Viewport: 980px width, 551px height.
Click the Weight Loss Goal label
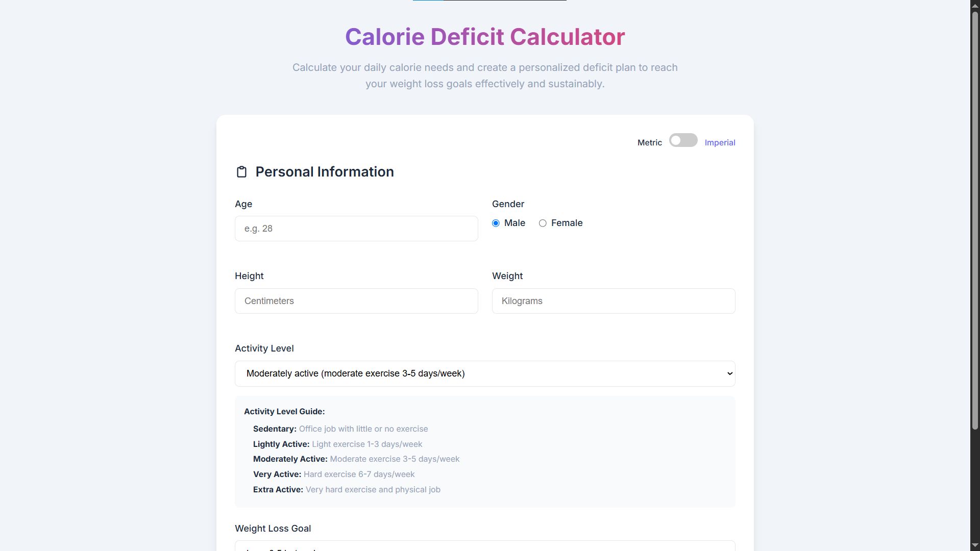click(273, 529)
